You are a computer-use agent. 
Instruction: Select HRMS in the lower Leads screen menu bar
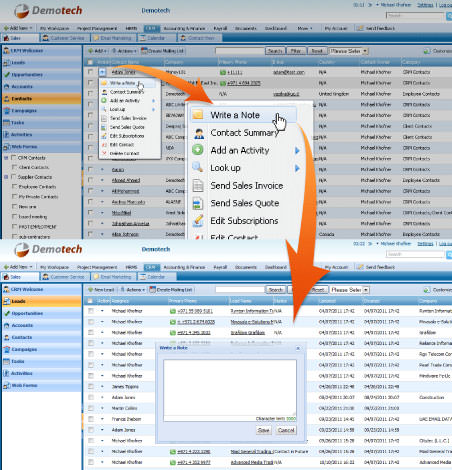tap(131, 267)
